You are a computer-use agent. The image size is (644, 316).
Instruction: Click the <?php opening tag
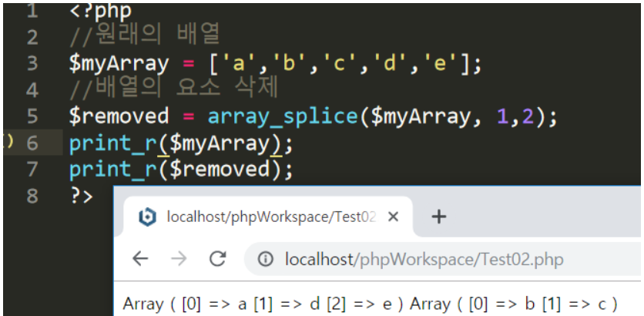coord(101,11)
